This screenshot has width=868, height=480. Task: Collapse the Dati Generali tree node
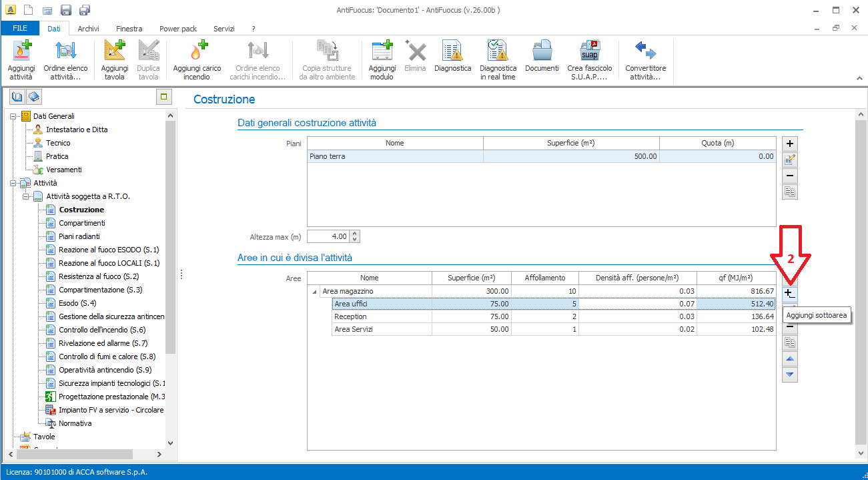click(13, 116)
